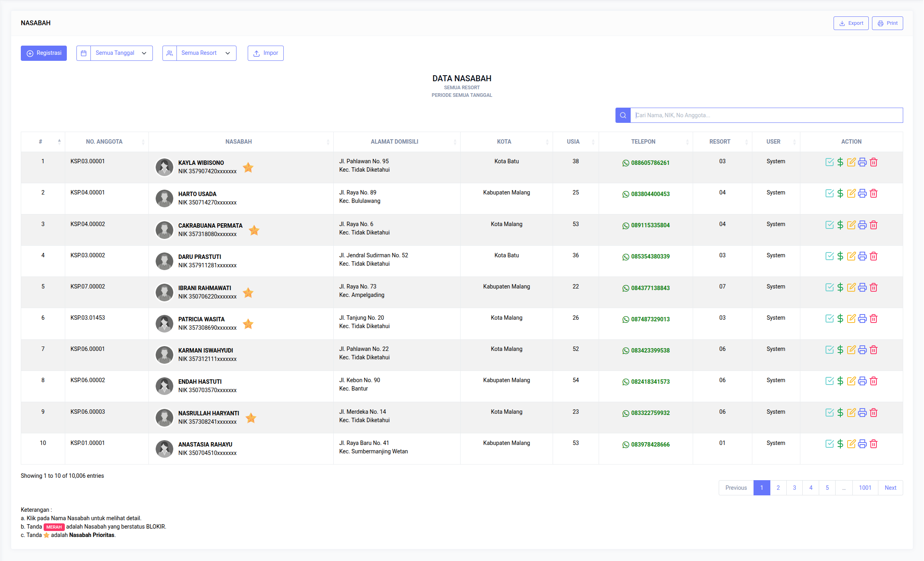Click the check-square icon for Karman Iswahyudi
Image resolution: width=924 pixels, height=561 pixels.
829,350
